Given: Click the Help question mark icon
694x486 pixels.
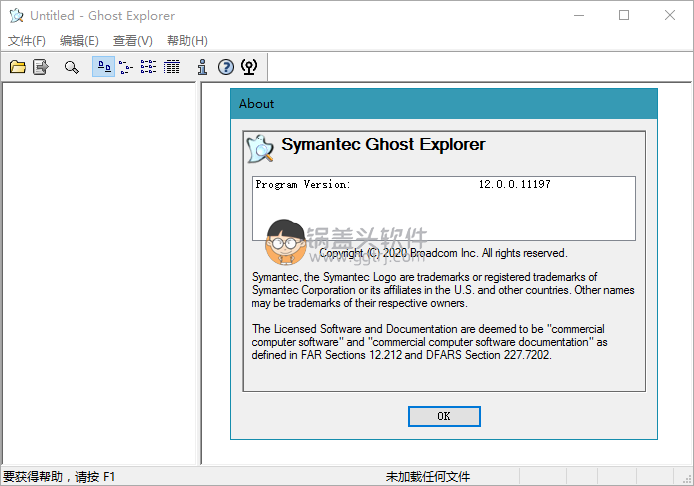Looking at the screenshot, I should coord(226,67).
